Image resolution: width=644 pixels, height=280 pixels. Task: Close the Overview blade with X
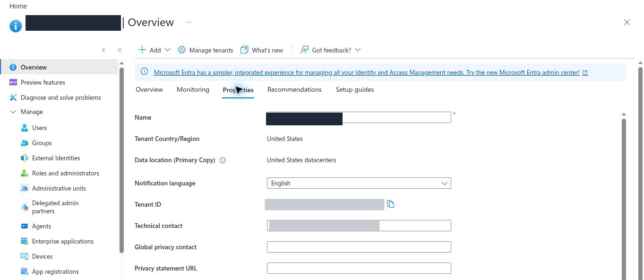pos(627,22)
